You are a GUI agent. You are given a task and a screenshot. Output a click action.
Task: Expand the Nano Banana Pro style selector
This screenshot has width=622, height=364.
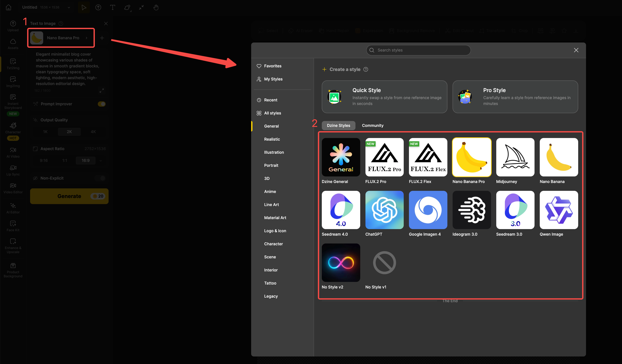click(x=61, y=38)
